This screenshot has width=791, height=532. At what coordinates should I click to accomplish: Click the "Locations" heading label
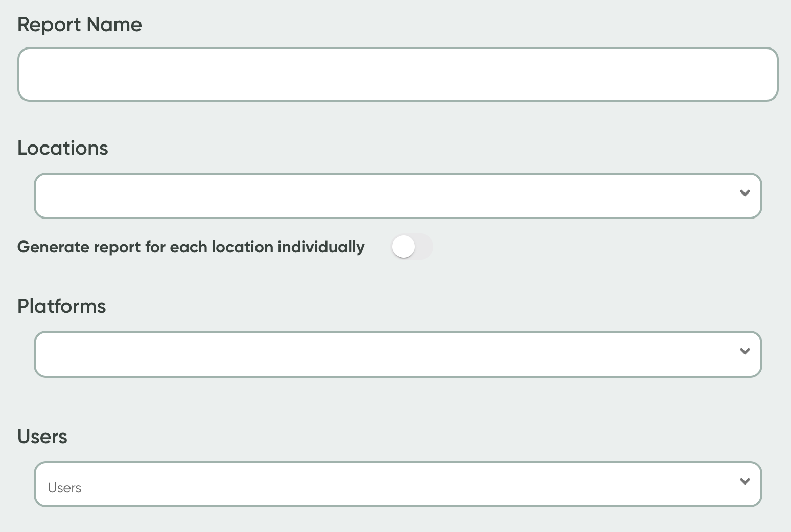click(63, 148)
